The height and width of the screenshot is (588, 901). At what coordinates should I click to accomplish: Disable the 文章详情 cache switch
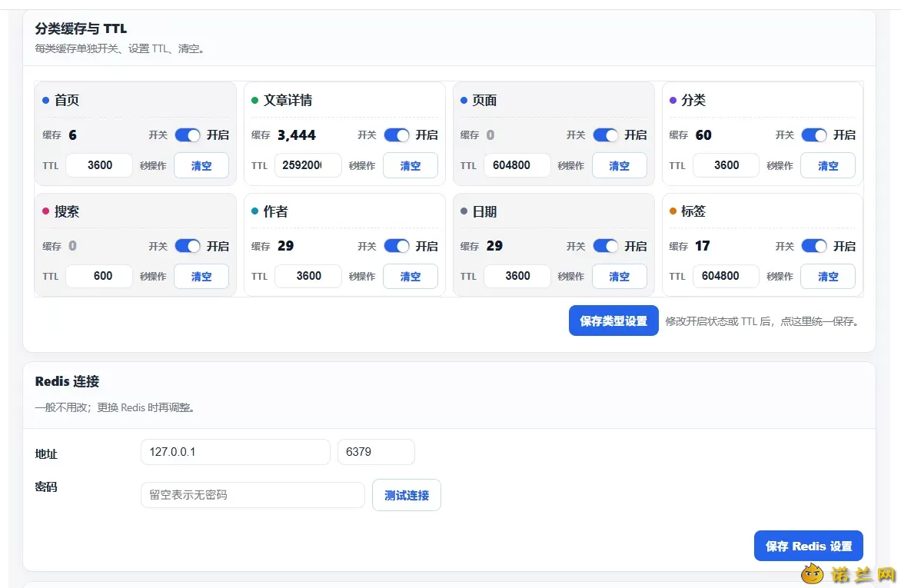(397, 135)
